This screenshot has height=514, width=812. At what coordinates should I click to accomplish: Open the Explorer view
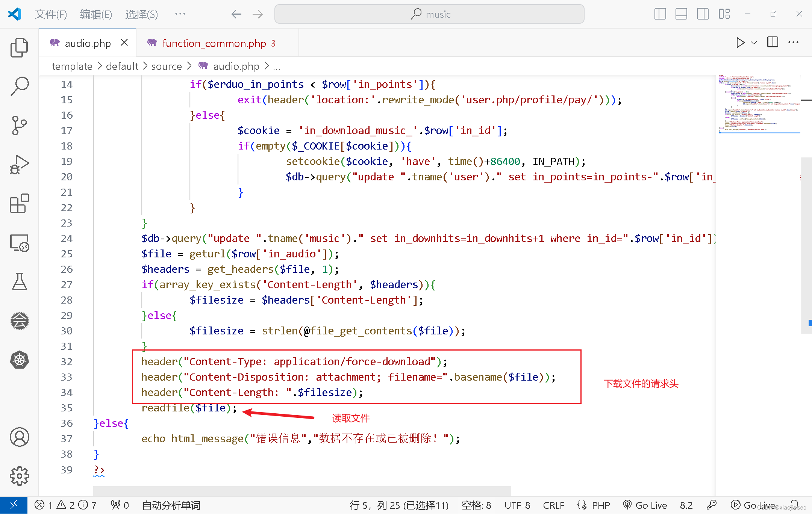19,47
